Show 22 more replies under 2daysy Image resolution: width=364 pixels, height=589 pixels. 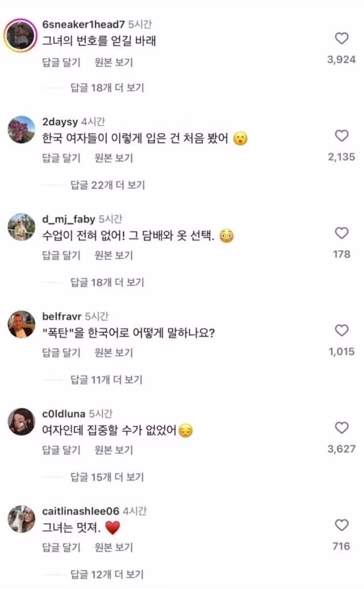pyautogui.click(x=107, y=185)
